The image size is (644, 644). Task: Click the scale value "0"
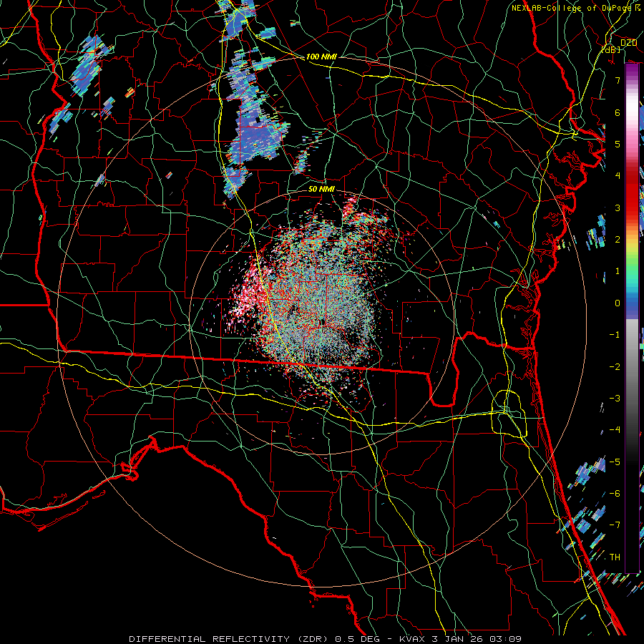618,303
